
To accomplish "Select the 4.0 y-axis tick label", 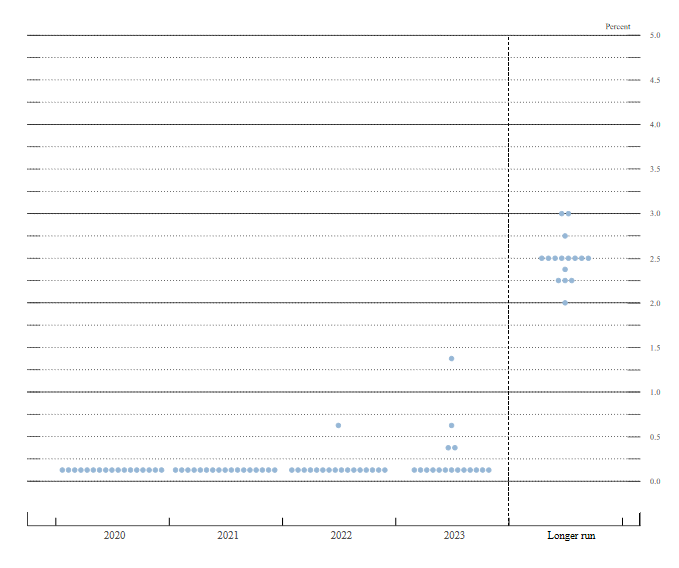I will [x=655, y=125].
